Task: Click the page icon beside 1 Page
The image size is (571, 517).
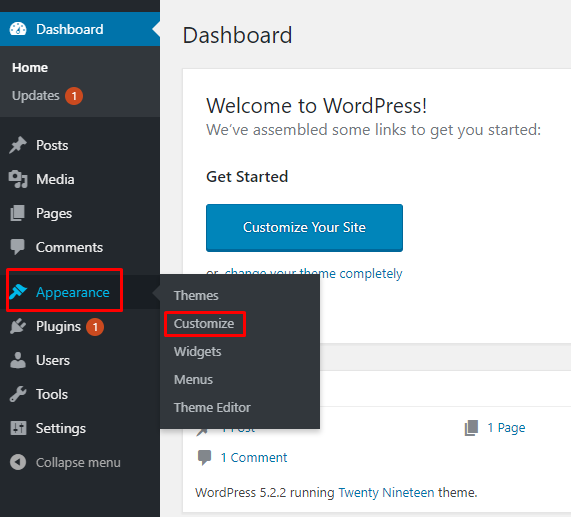Action: coord(471,427)
